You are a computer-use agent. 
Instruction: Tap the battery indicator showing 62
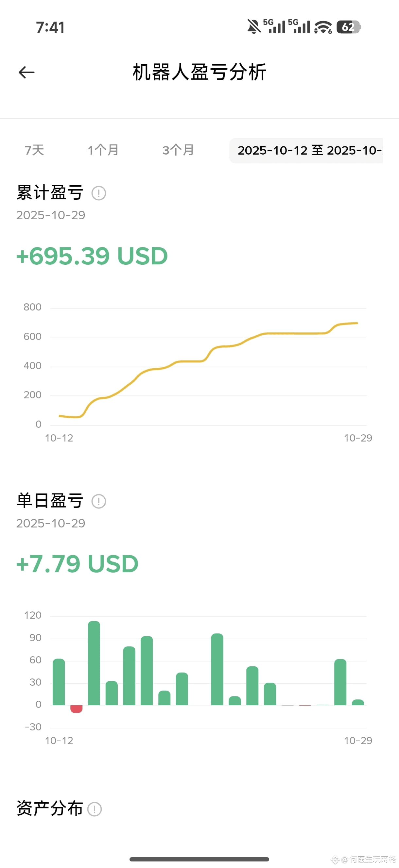click(349, 27)
